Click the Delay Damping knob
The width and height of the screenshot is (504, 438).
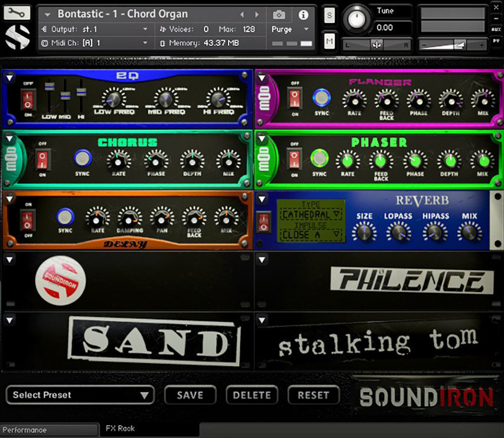pos(130,218)
